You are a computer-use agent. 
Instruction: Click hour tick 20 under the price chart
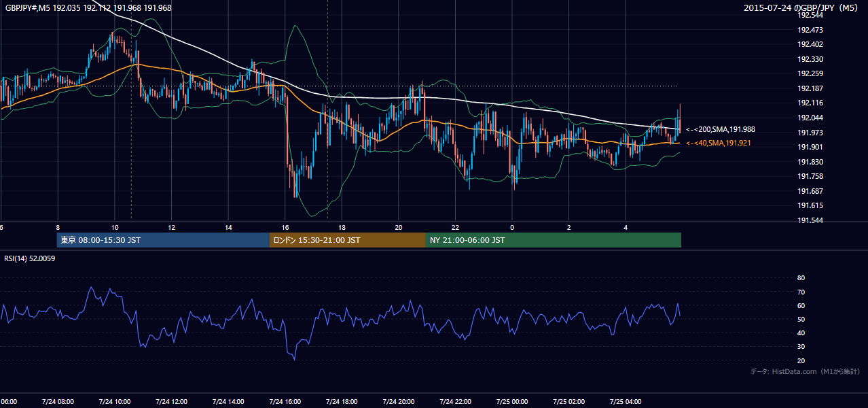tap(398, 227)
